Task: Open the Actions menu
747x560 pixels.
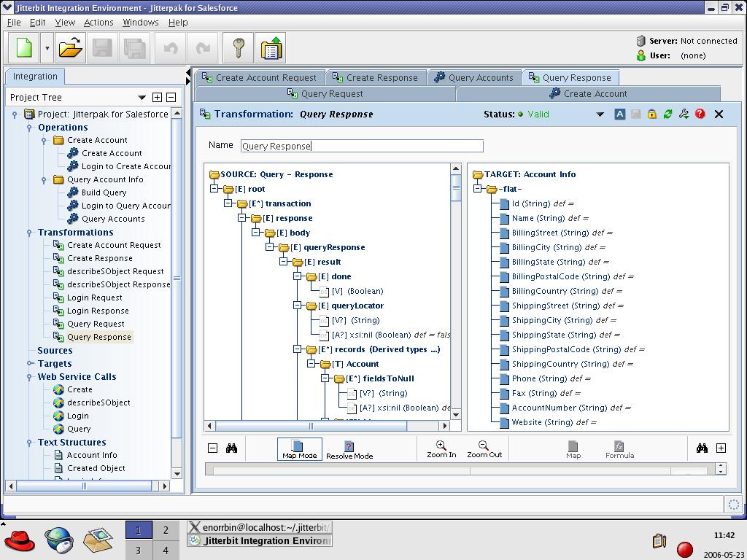Action: [98, 22]
